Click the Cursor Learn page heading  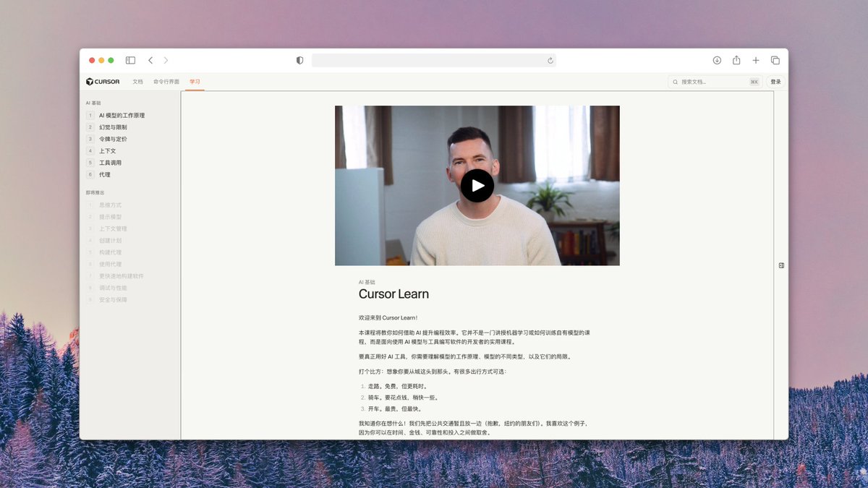[393, 294]
